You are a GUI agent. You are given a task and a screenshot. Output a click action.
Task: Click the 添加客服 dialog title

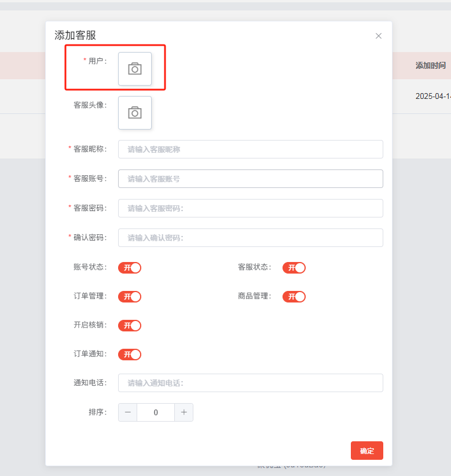[x=75, y=35]
